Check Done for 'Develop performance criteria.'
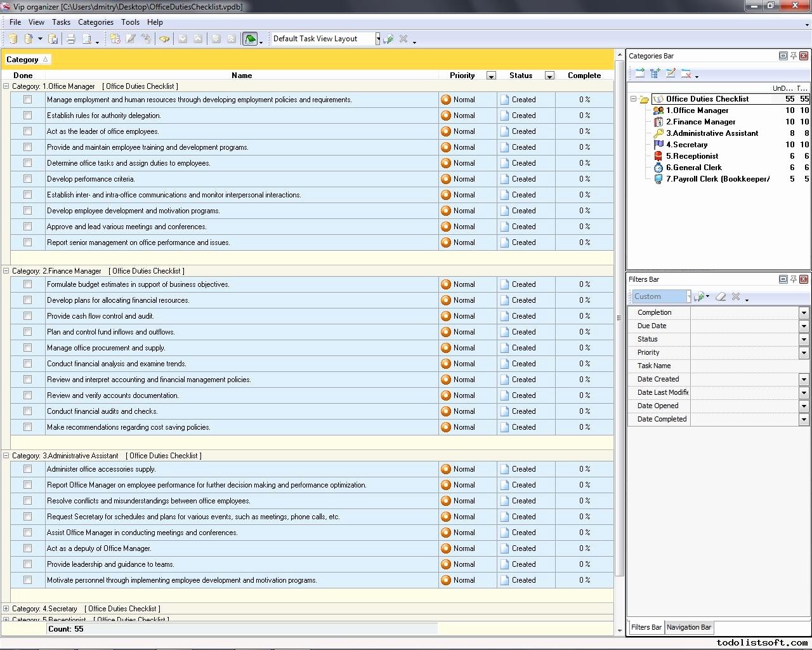This screenshot has height=650, width=812. pyautogui.click(x=27, y=179)
